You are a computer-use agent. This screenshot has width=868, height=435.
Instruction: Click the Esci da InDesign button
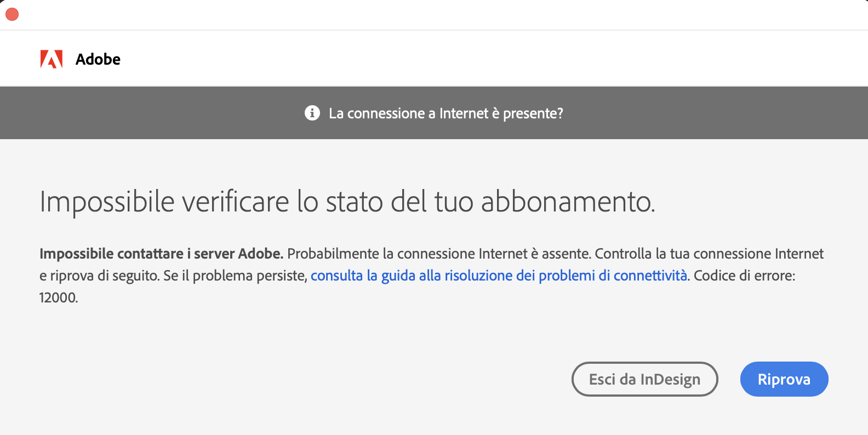(x=644, y=379)
